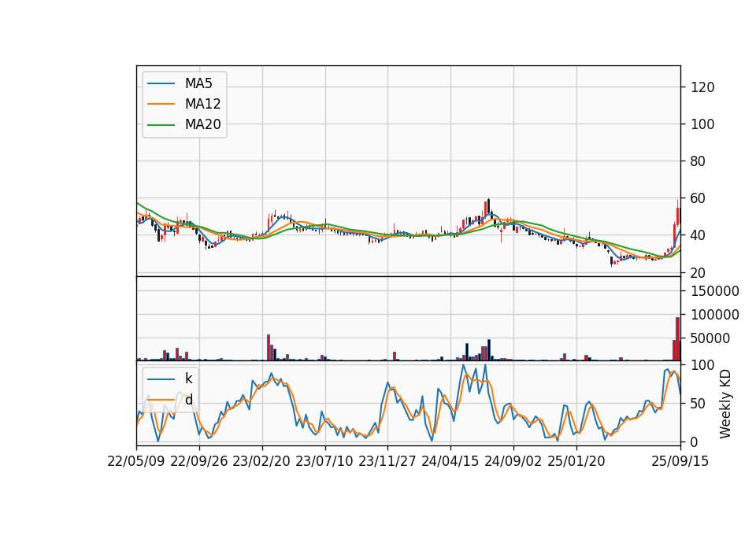Click the 25/09/15 date label

[x=680, y=462]
